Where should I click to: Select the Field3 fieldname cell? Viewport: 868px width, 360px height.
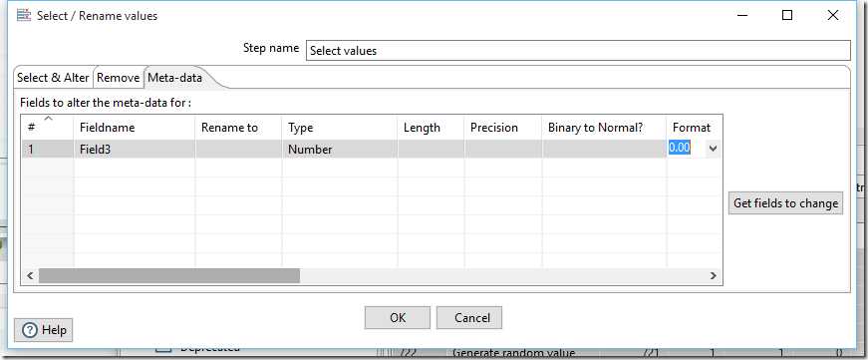coord(135,149)
